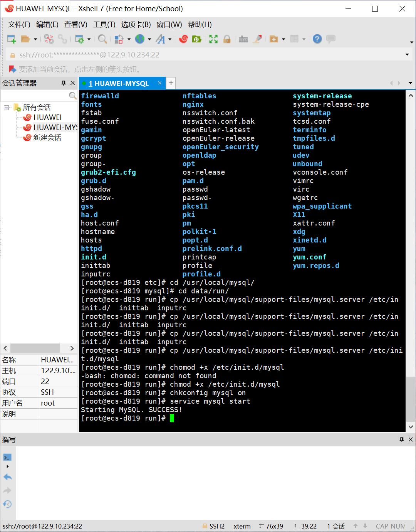Image resolution: width=416 pixels, height=532 pixels.
Task: Expand the color scheme dropdown arrow
Action: tap(129, 39)
